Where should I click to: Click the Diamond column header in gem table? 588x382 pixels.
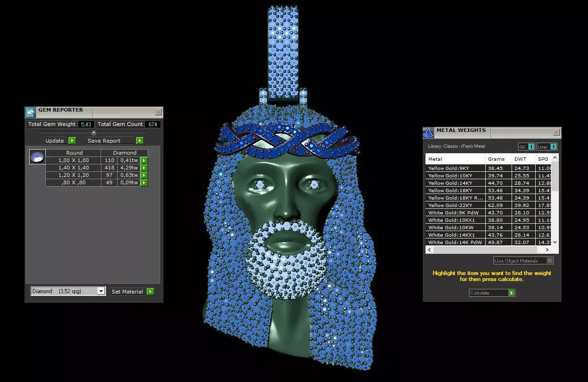tap(125, 153)
